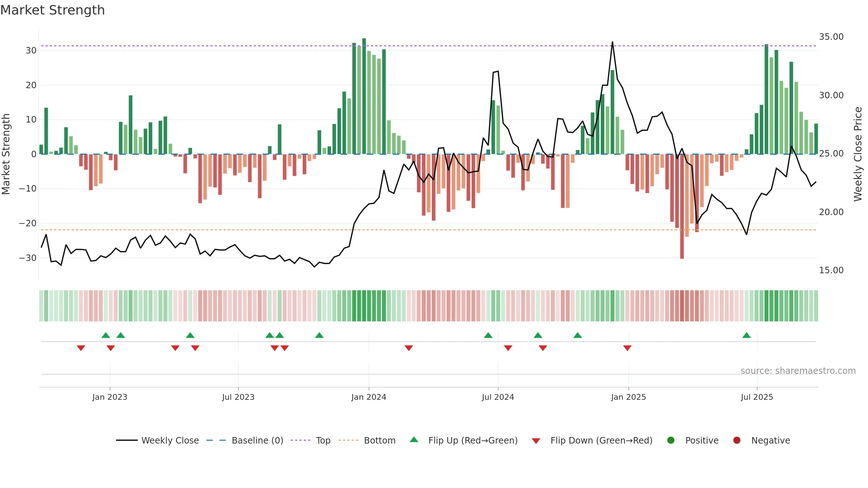Click the 'source: sharemaestro.com' credit text
Image resolution: width=868 pixels, height=488 pixels.
coord(798,371)
